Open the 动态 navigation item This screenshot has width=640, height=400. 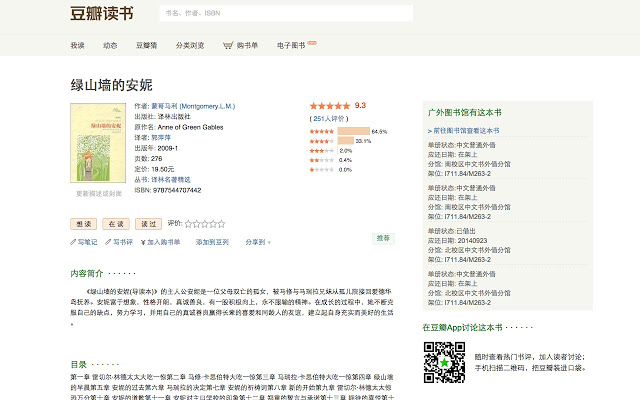(110, 45)
